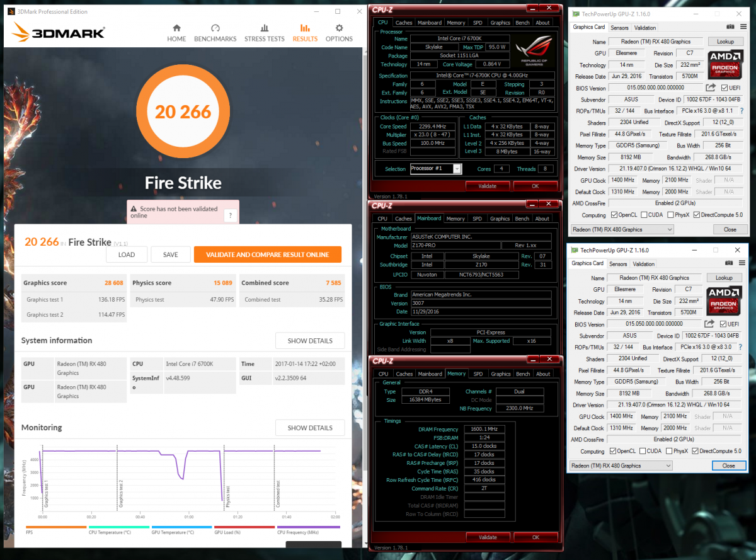The height and width of the screenshot is (560, 756).
Task: Open hamburger menu in lower GPU-Z window
Action: click(742, 263)
